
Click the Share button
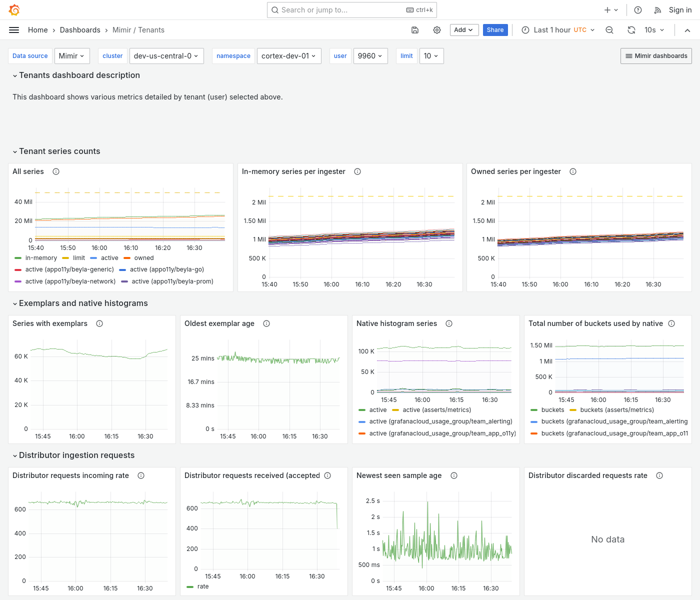tap(495, 30)
